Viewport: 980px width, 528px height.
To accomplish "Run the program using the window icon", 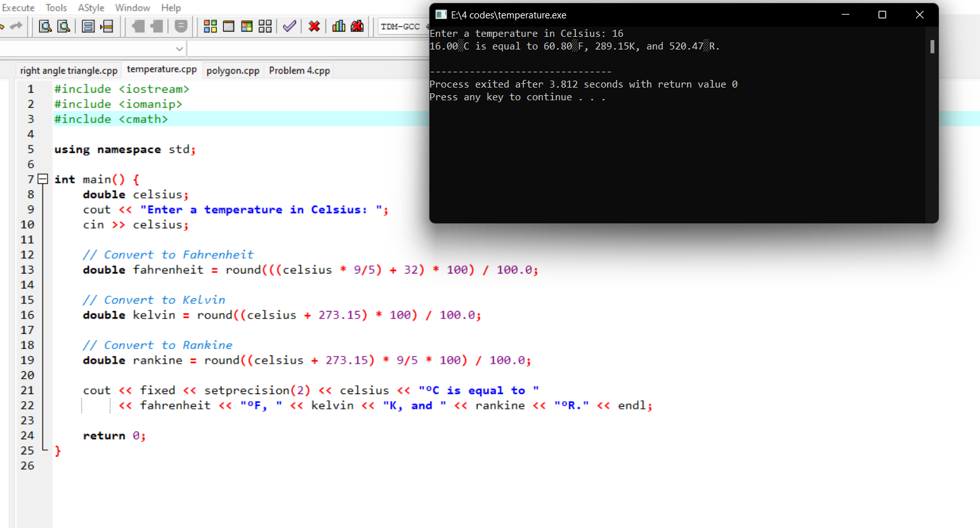I will coord(229,26).
